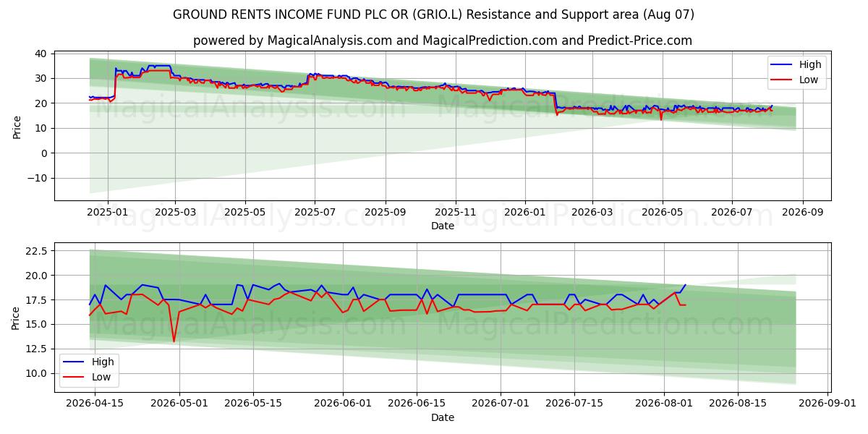Click 'High' in the top chart legend

[810, 65]
